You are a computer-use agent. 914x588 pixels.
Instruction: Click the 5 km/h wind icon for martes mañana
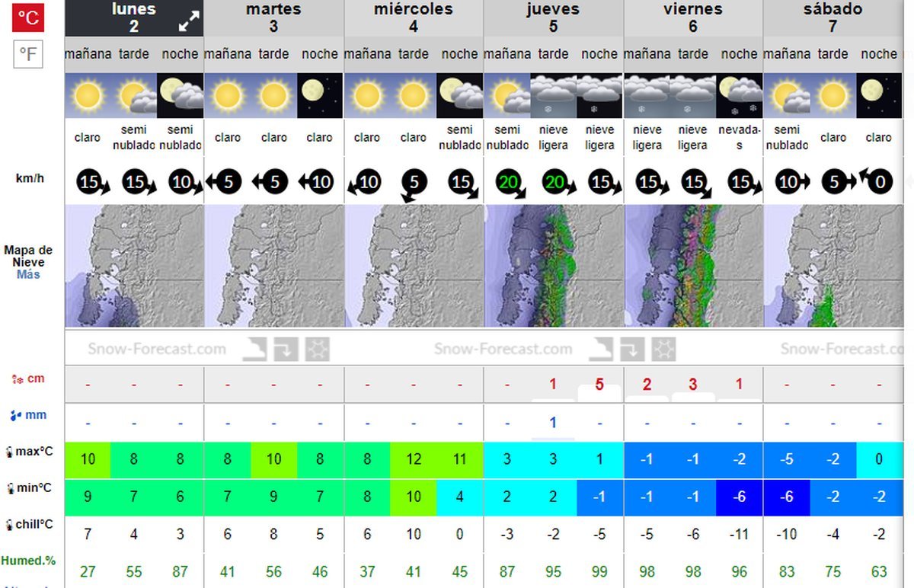tap(225, 182)
